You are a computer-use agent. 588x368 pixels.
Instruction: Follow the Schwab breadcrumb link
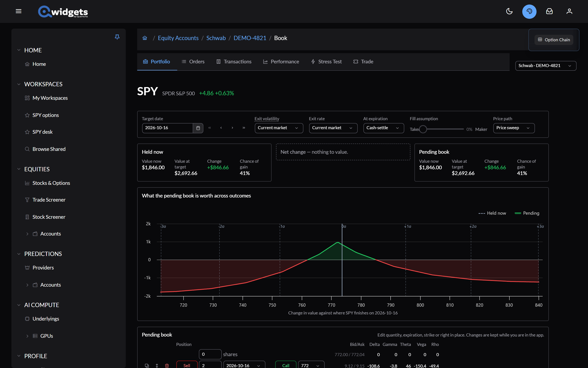click(x=216, y=38)
